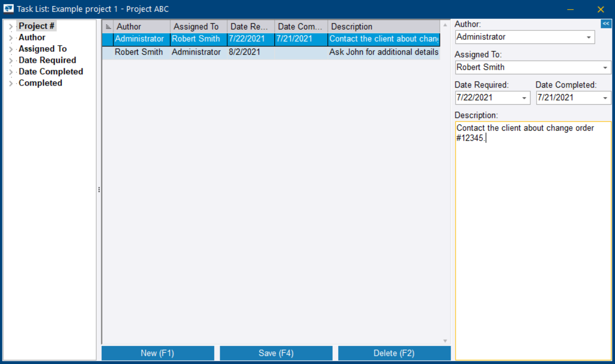This screenshot has height=364, width=615.
Task: Open the Date Completed date picker
Action: click(x=605, y=97)
